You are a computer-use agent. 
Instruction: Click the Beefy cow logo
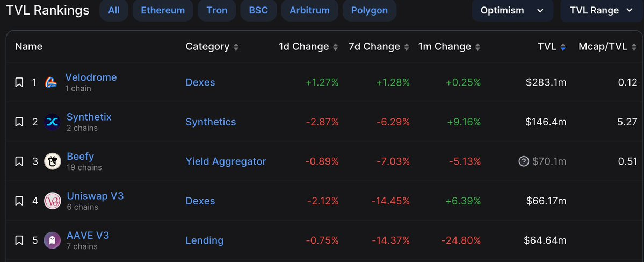tap(52, 161)
